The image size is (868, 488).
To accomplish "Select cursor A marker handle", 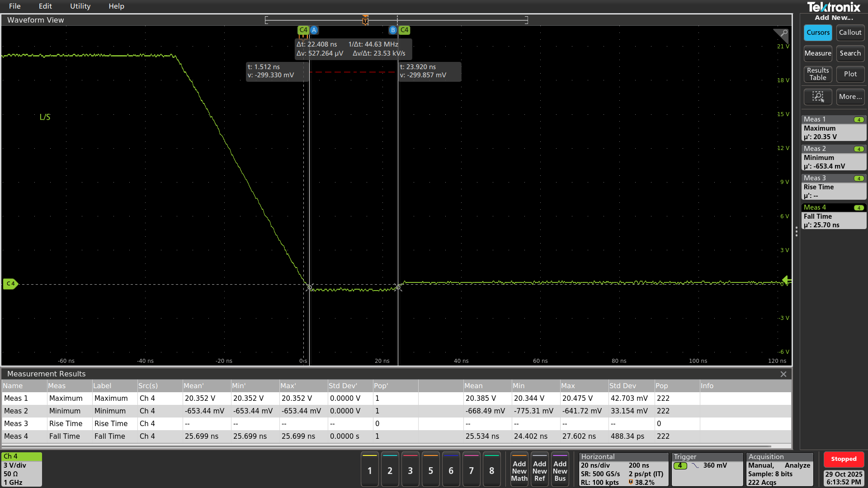I will pyautogui.click(x=314, y=30).
